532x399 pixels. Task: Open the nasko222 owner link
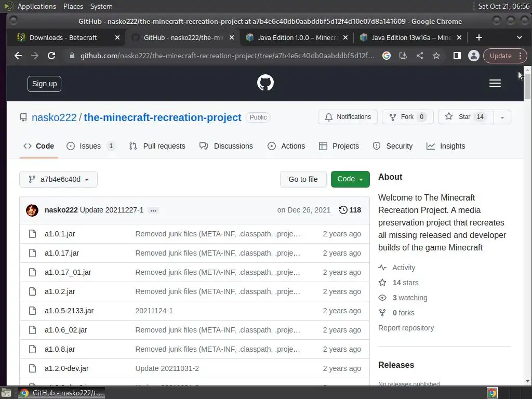click(x=54, y=117)
